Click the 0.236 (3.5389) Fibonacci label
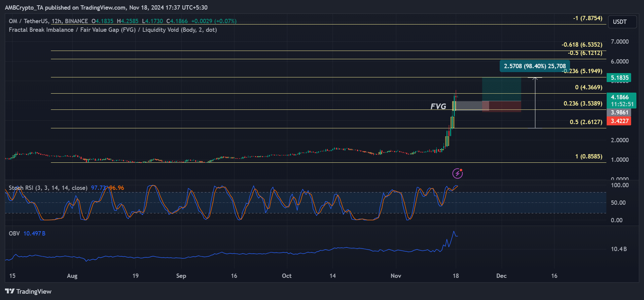 [x=583, y=104]
